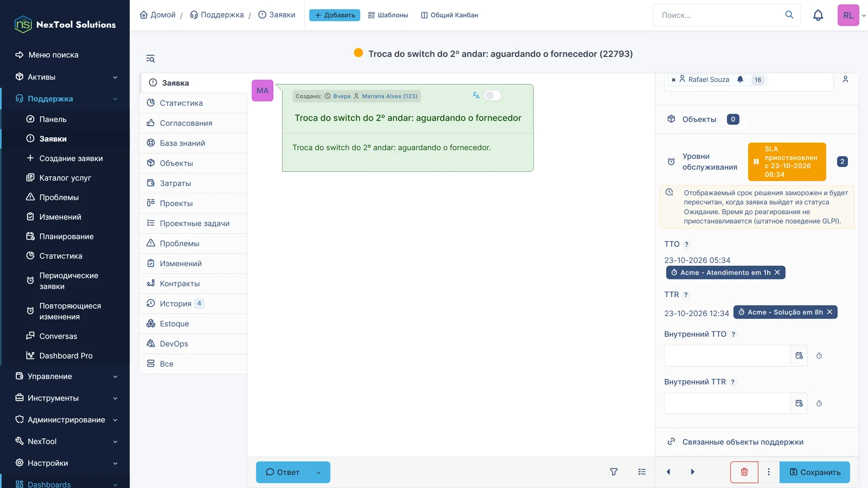Select Каталог услуг in sidebar
The image size is (868, 488).
coord(65,178)
